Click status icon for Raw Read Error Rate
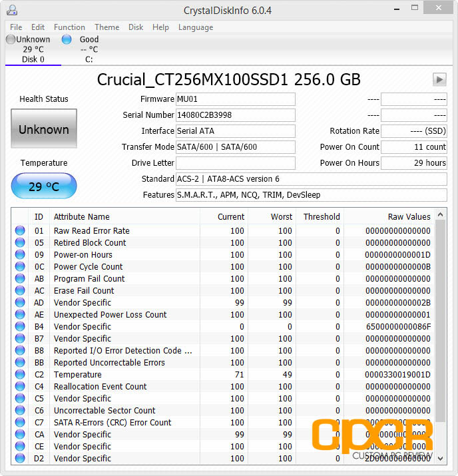The width and height of the screenshot is (458, 476). (20, 230)
